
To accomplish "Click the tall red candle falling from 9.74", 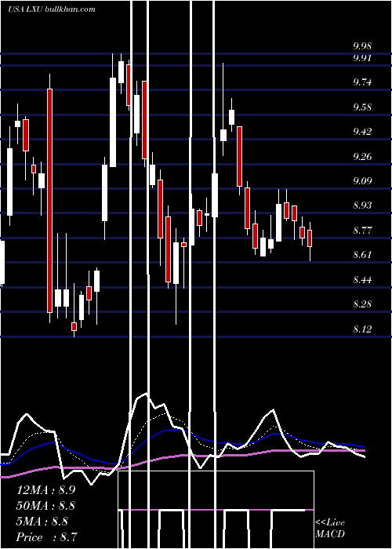I will [49, 200].
